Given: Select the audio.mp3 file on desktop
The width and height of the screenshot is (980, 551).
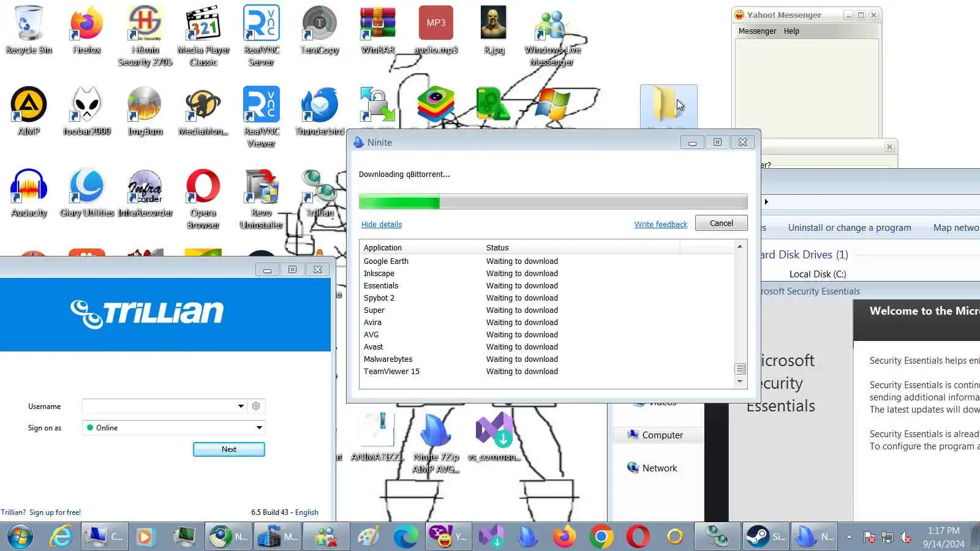Looking at the screenshot, I should click(x=435, y=30).
